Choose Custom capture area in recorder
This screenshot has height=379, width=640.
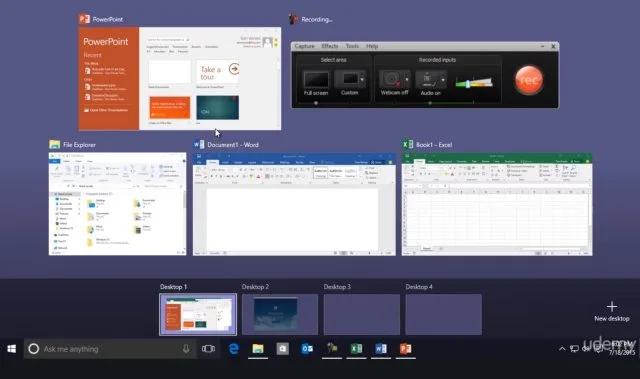click(x=348, y=83)
